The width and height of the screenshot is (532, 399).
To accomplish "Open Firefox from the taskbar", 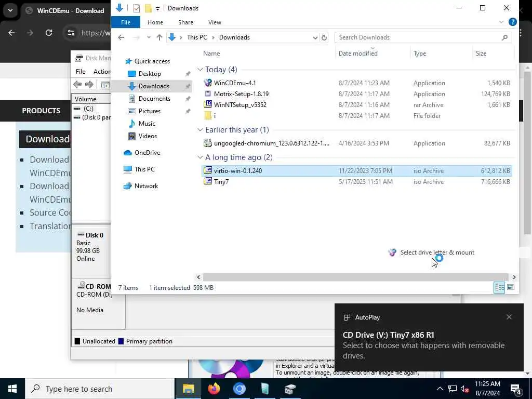I will click(x=214, y=389).
